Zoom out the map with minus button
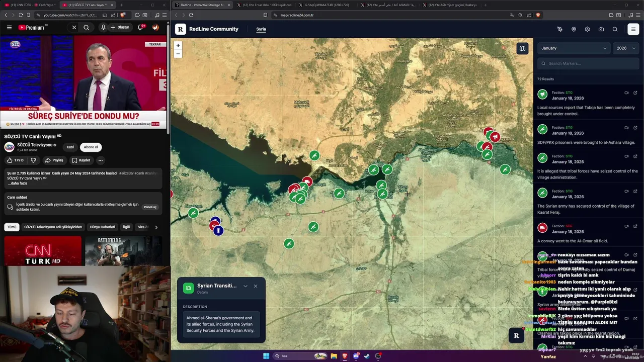The height and width of the screenshot is (362, 644). [x=178, y=53]
